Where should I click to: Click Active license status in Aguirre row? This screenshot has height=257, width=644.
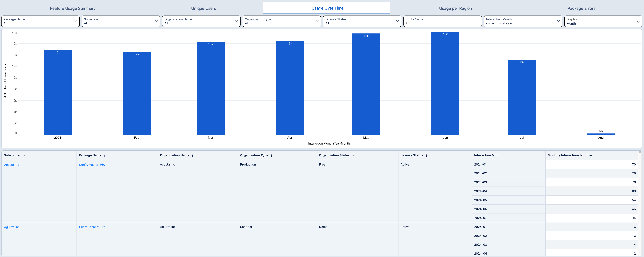pos(435,239)
